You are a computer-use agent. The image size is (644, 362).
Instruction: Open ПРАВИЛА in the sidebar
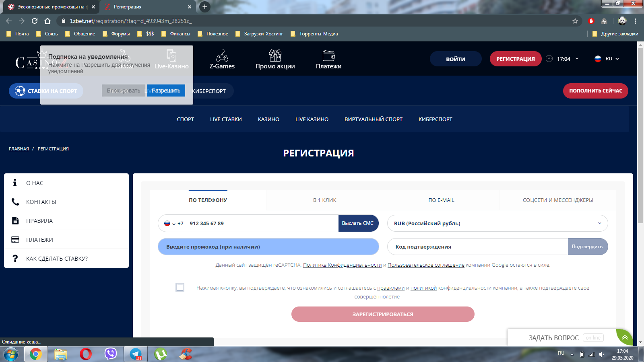[x=66, y=221]
